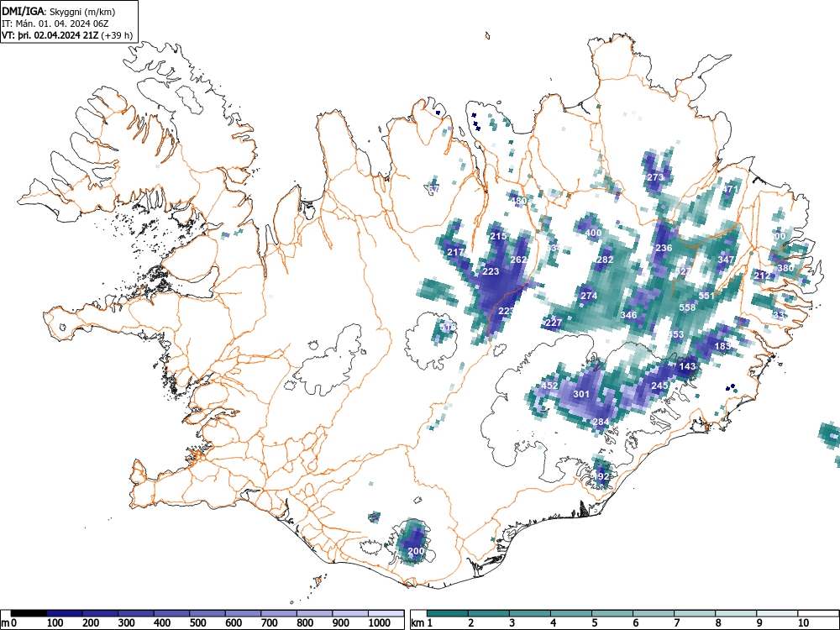Click the IT initialization time line
This screenshot has height=630, width=840.
tap(56, 24)
